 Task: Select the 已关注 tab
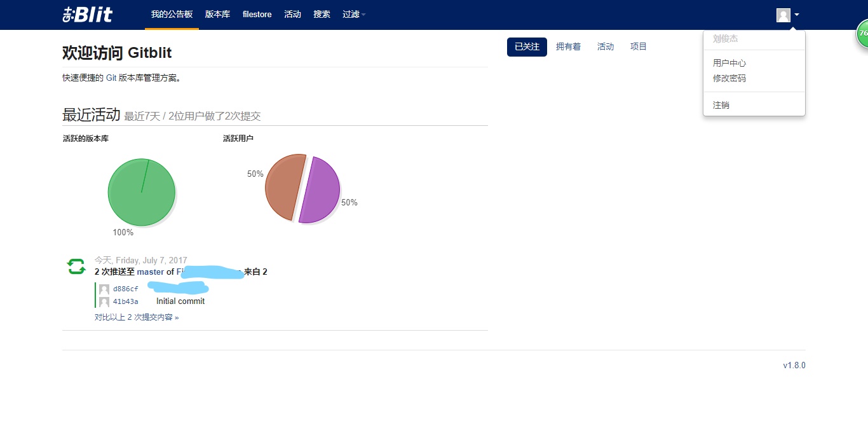[527, 46]
